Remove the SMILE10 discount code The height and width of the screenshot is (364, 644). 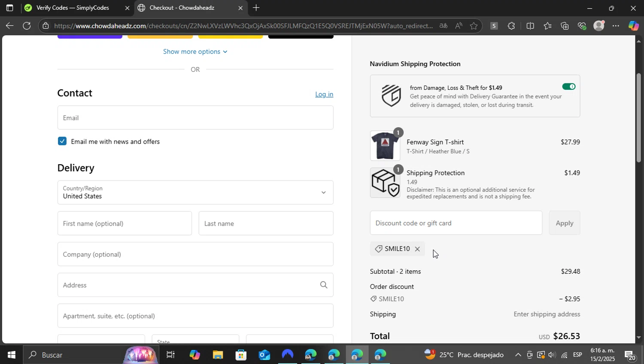[x=417, y=249]
